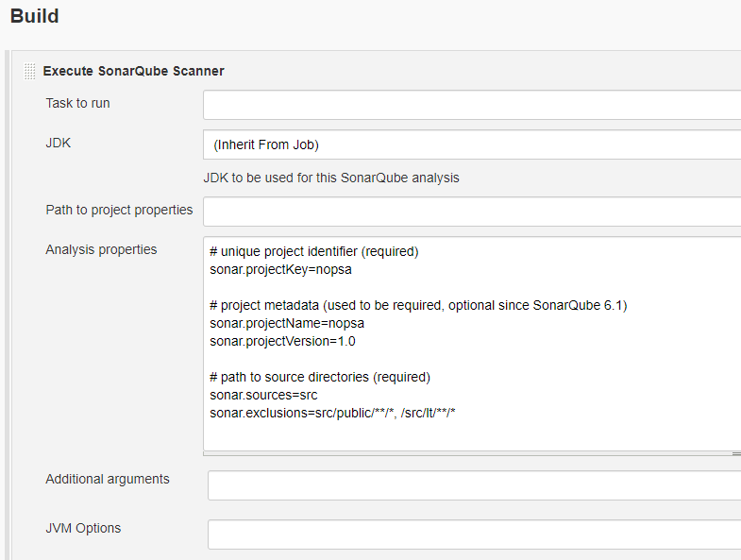The image size is (741, 560).
Task: Select the JVM Options text field
Action: pyautogui.click(x=474, y=535)
